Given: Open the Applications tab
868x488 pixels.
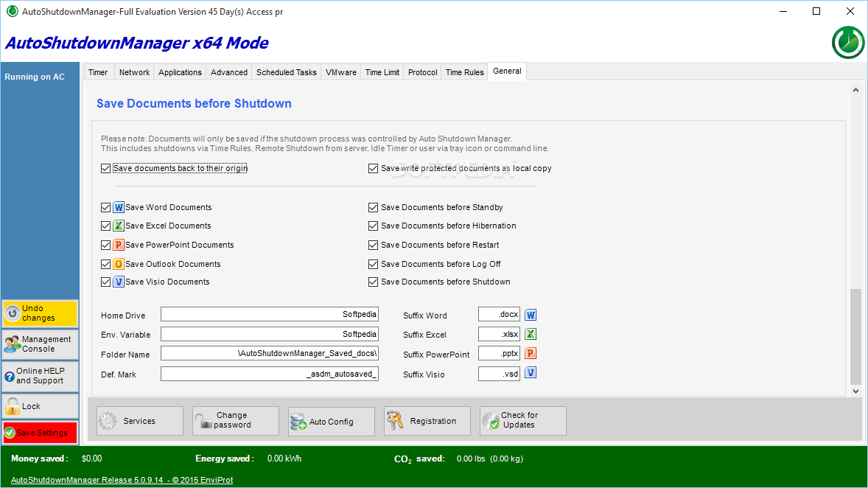Looking at the screenshot, I should [180, 72].
